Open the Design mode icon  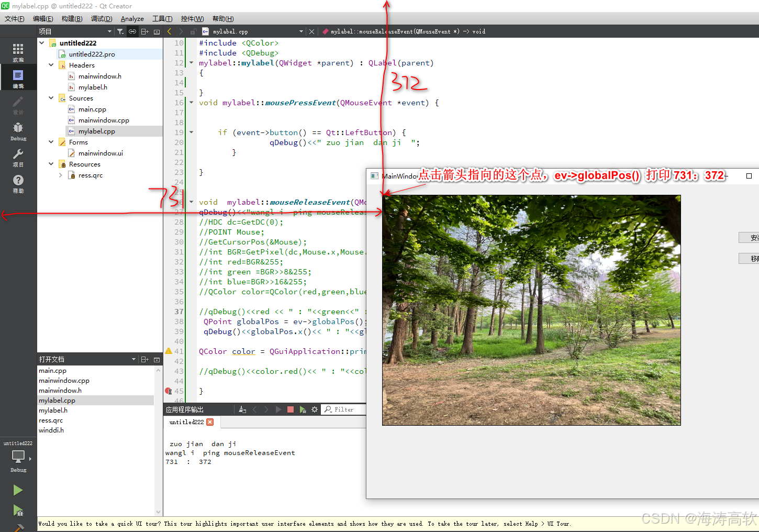[18, 104]
